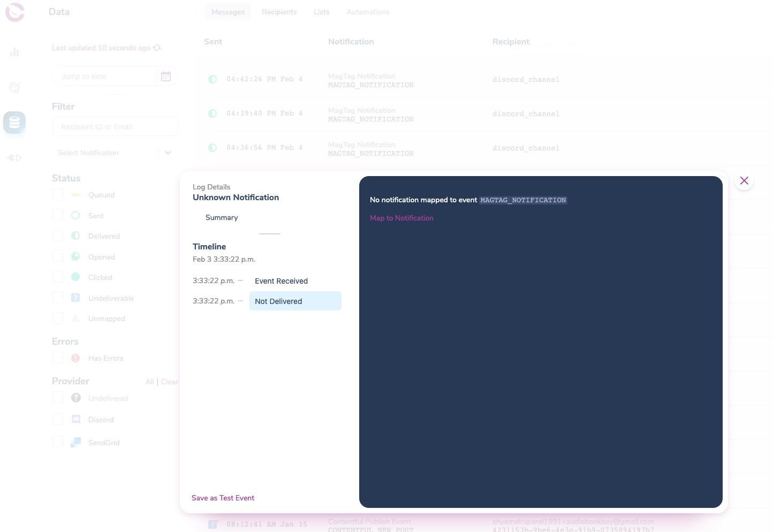This screenshot has height=532, width=773.
Task: Check the Discord provider filter
Action: pos(58,419)
